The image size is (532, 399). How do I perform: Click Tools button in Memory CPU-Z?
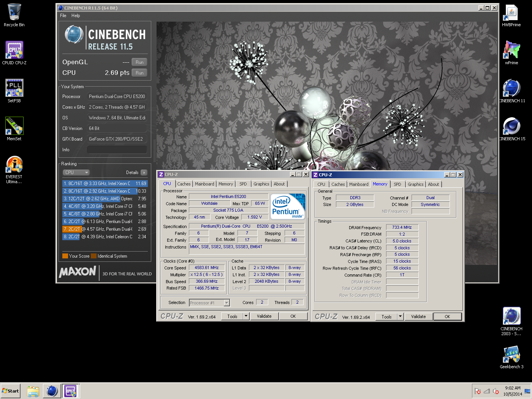[386, 317]
